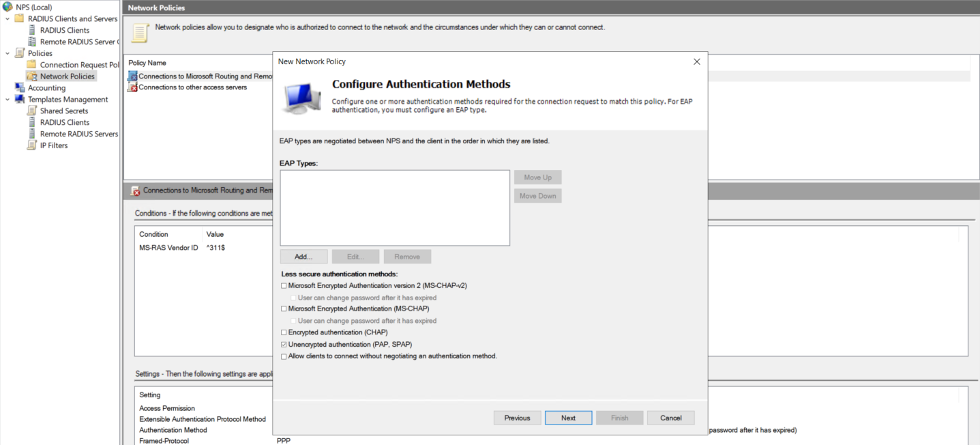Click the Network Policies tree icon

click(x=32, y=76)
